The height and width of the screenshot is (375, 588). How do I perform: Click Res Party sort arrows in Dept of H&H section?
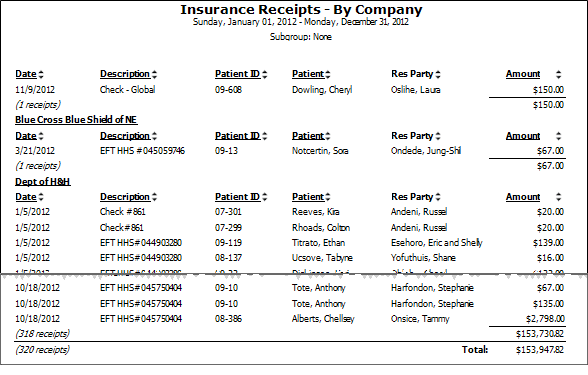pyautogui.click(x=438, y=197)
